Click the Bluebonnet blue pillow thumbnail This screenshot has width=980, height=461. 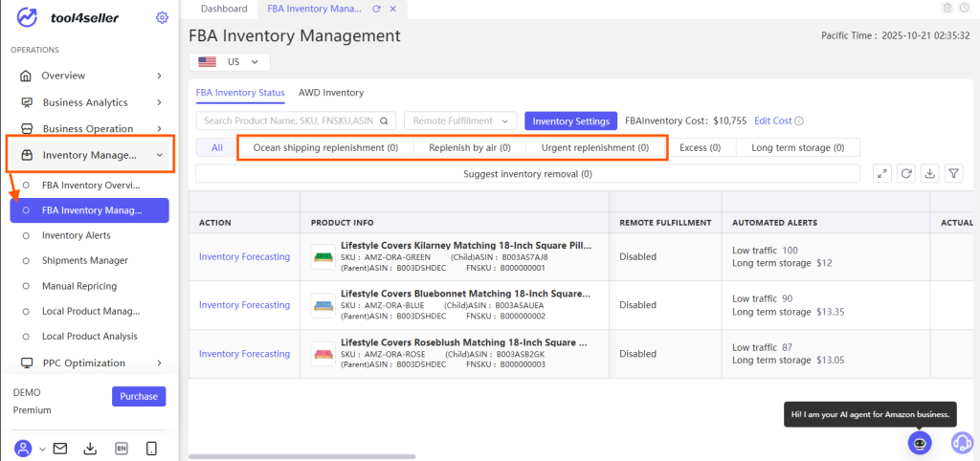323,305
